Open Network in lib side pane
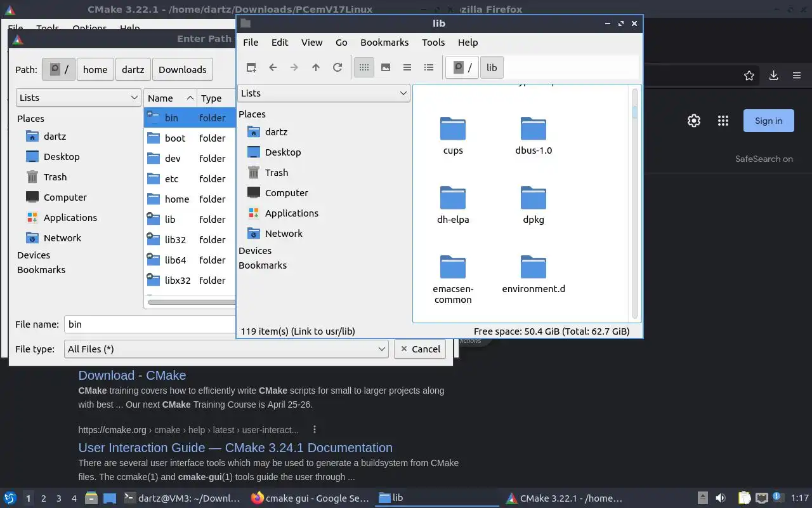This screenshot has width=812, height=508. pyautogui.click(x=284, y=234)
